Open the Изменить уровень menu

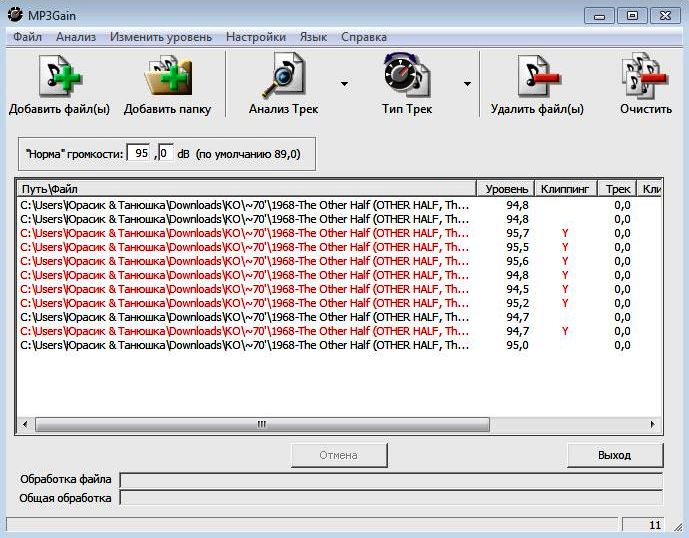161,37
